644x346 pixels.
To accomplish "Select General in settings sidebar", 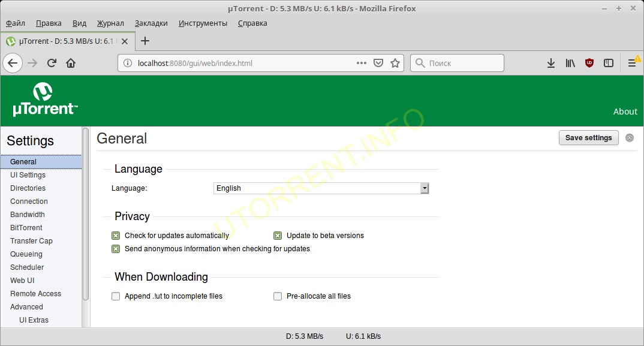I will click(x=41, y=162).
